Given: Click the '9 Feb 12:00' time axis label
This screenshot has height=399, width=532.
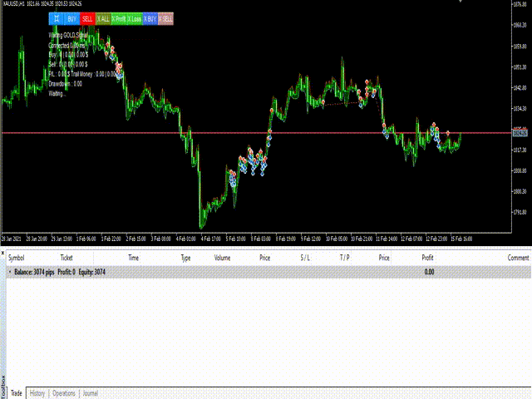Looking at the screenshot, I should click(x=311, y=239).
